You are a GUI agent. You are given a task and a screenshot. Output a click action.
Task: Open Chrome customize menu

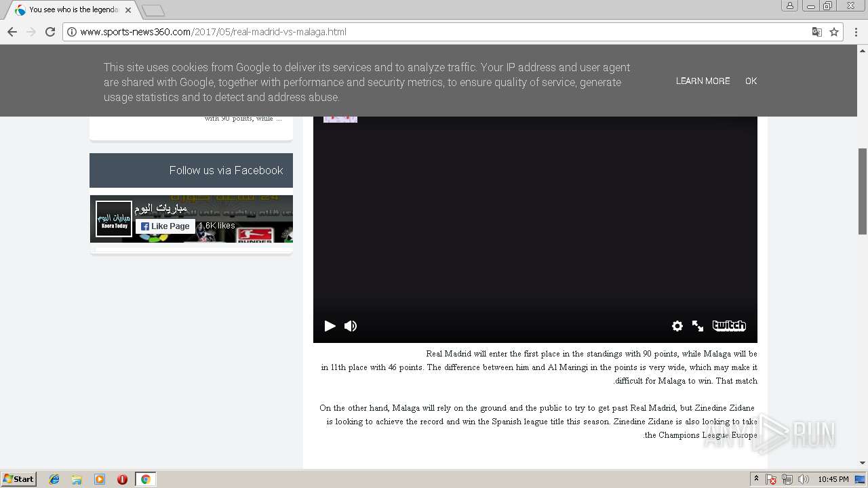(857, 32)
